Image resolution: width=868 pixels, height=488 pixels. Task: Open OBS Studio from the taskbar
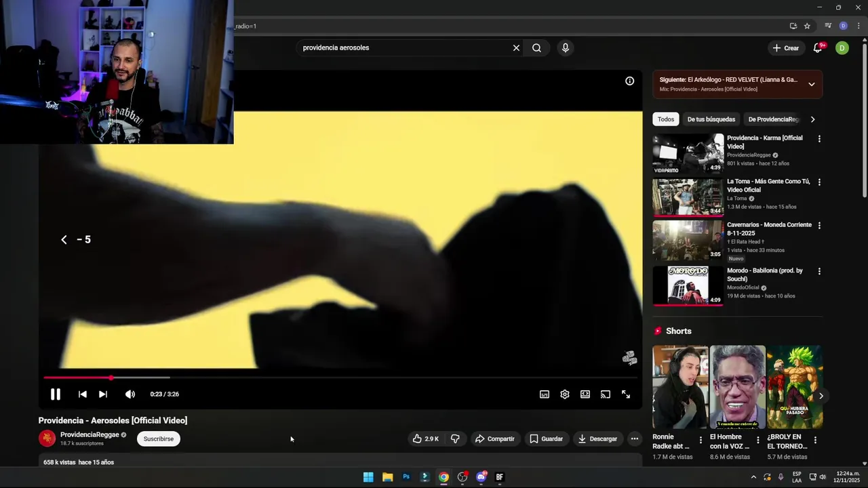pos(462,477)
